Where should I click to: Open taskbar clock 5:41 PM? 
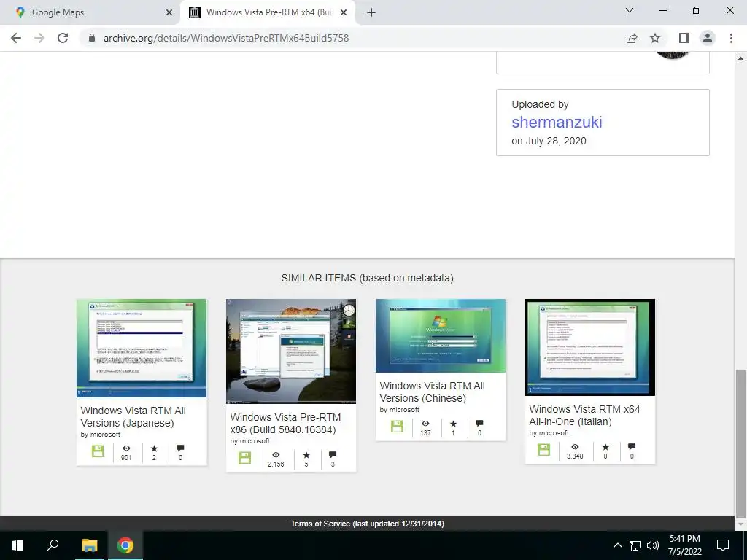coord(684,545)
